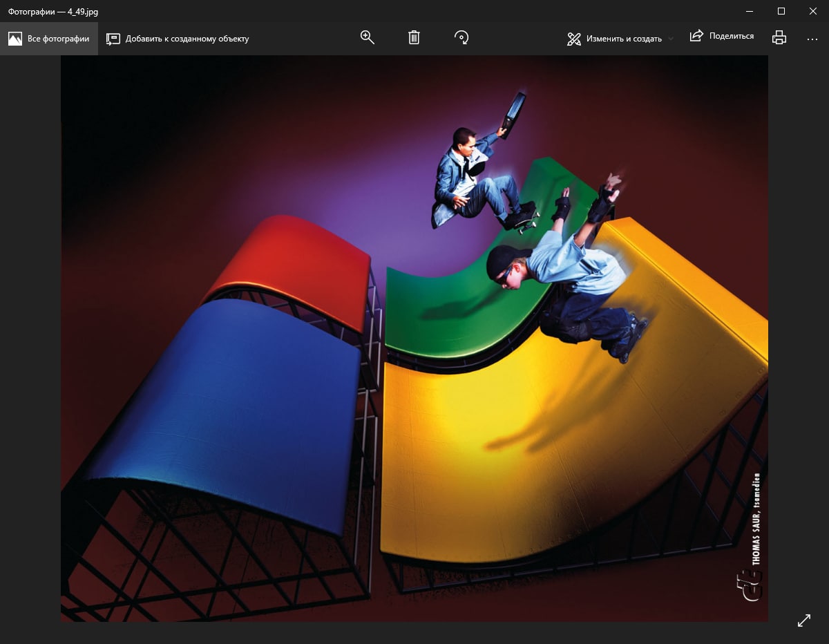Print the current photo
Screen dimensions: 829x644
tap(779, 38)
